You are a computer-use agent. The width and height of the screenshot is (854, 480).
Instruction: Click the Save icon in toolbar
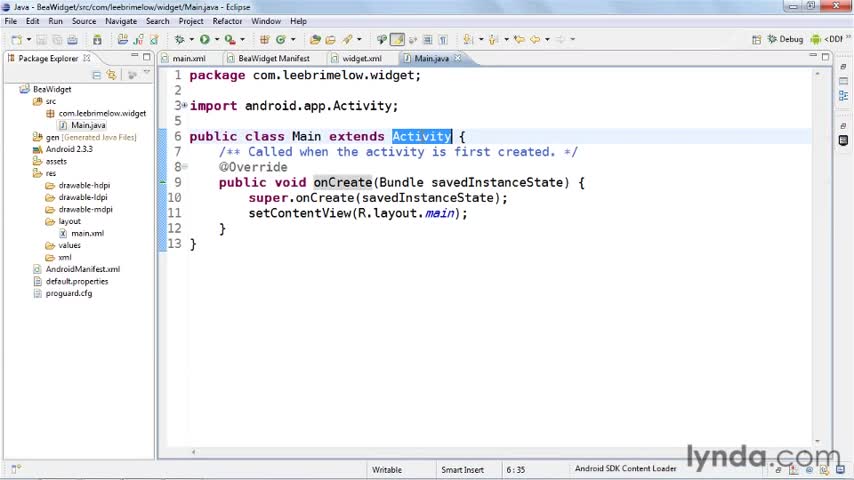coord(41,40)
